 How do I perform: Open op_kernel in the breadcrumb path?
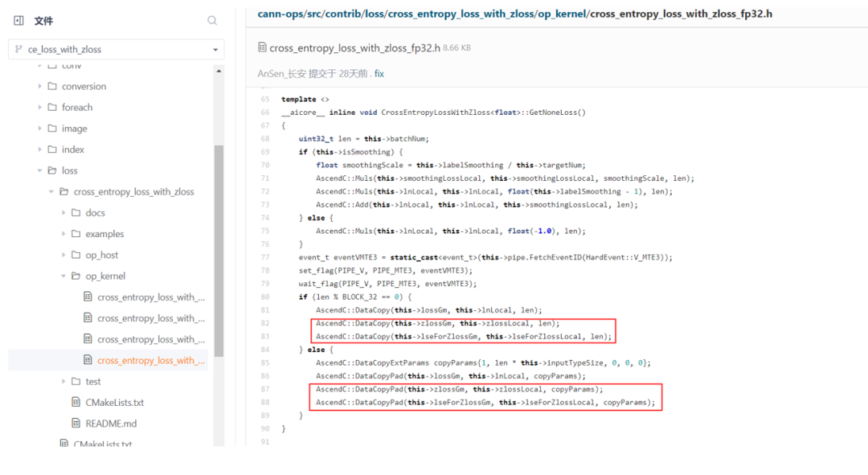561,14
